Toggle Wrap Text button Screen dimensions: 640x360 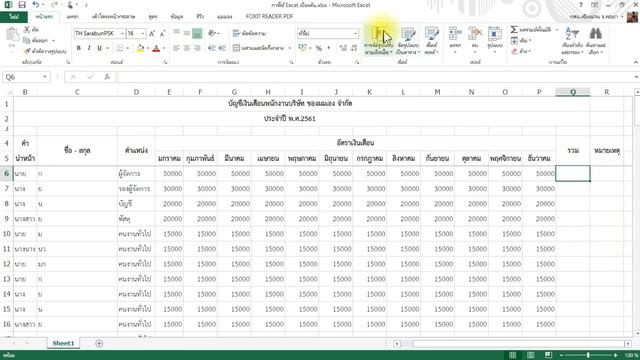[x=249, y=33]
